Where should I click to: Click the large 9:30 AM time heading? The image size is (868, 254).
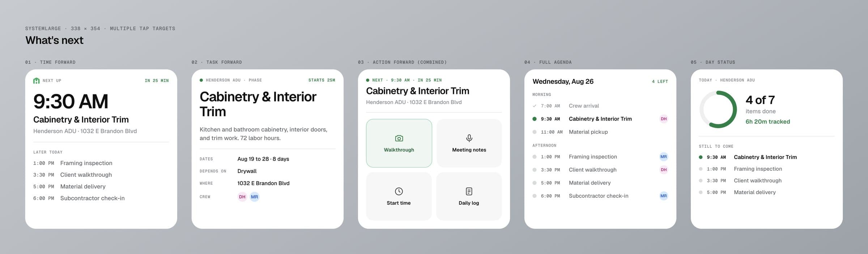[x=71, y=101]
